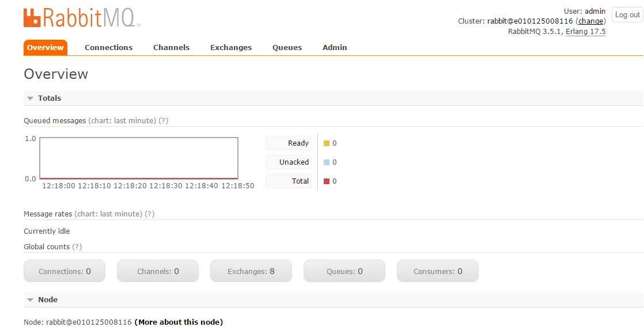Show help for Queued messages
Screen dimensions: 644x327
(x=164, y=121)
